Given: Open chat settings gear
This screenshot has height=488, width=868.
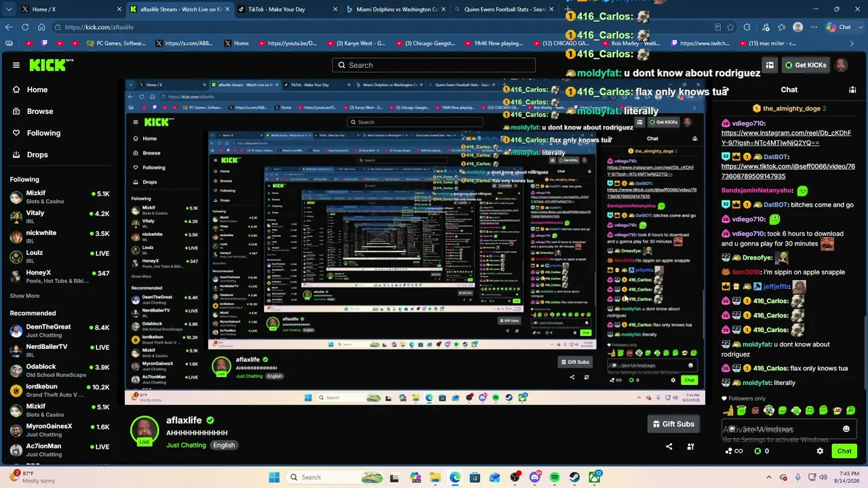Looking at the screenshot, I should tap(820, 451).
